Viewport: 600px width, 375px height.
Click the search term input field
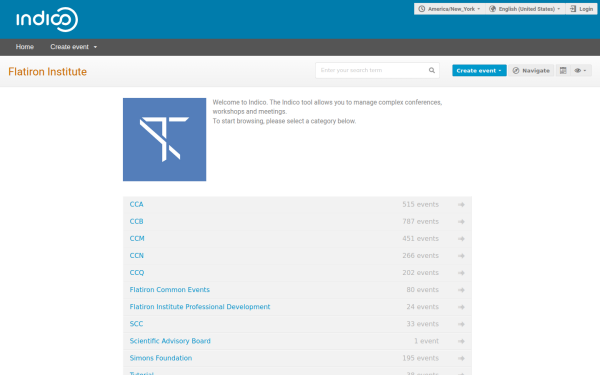[373, 70]
